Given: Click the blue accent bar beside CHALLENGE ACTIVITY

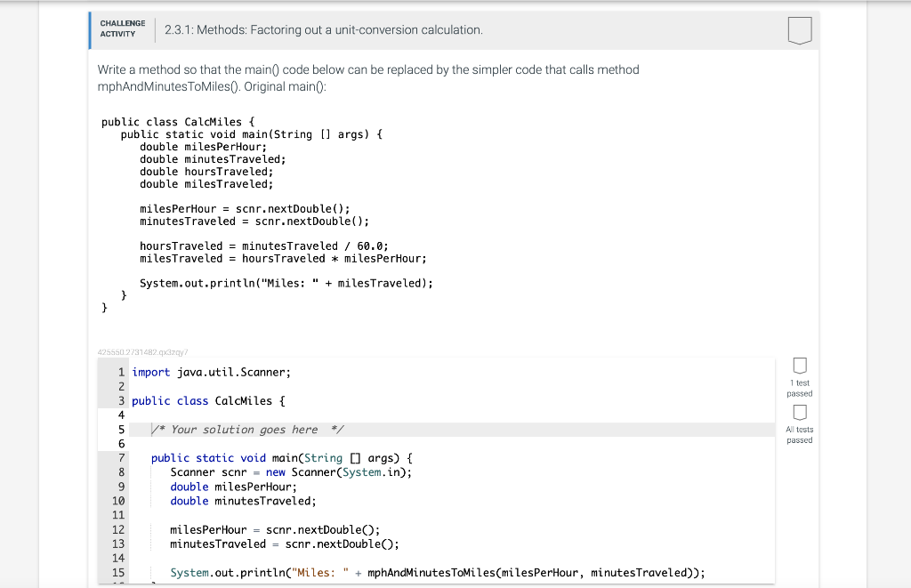Looking at the screenshot, I should 90,29.
